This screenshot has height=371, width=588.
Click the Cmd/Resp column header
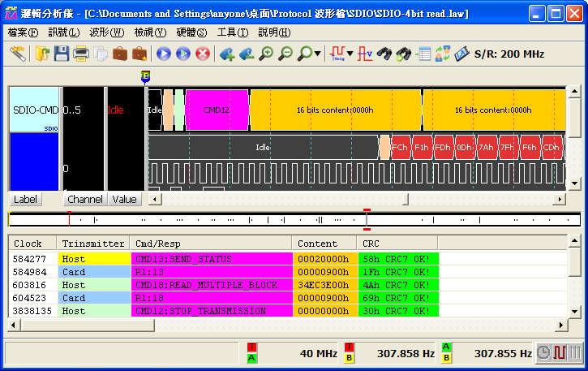[x=211, y=244]
